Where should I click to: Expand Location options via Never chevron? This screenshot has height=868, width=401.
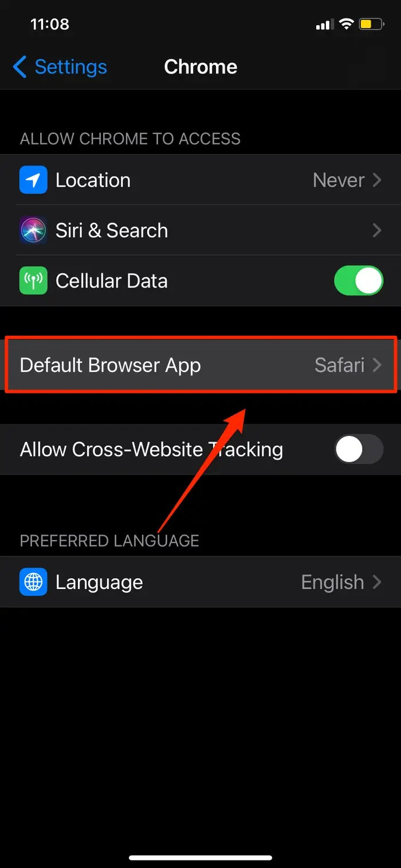[377, 180]
